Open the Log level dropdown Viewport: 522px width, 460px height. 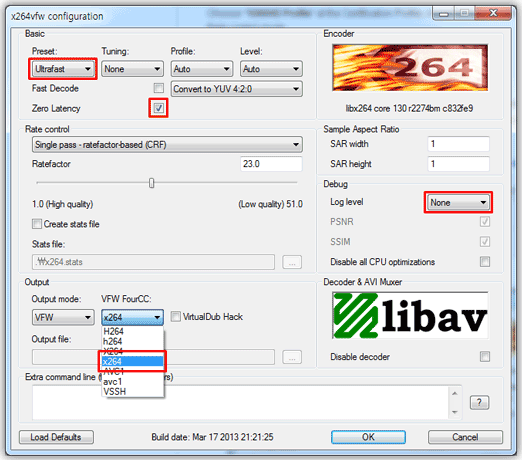pos(458,202)
